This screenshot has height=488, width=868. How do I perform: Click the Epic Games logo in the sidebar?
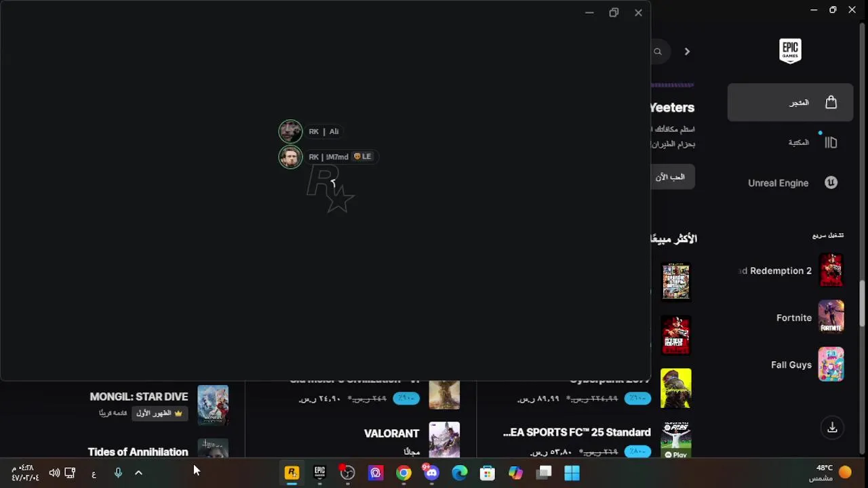coord(790,51)
